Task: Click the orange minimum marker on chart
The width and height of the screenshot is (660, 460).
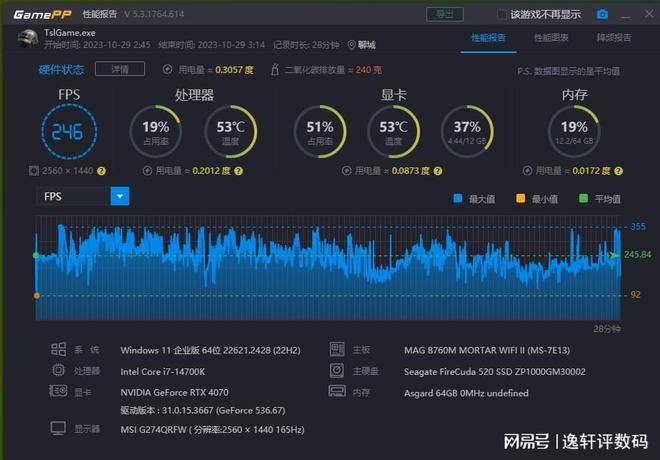Action: tap(37, 295)
